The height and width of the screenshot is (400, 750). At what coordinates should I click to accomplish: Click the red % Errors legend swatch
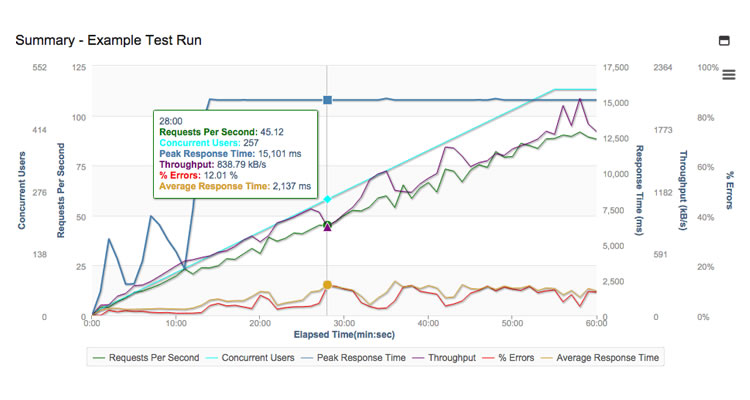pyautogui.click(x=488, y=358)
